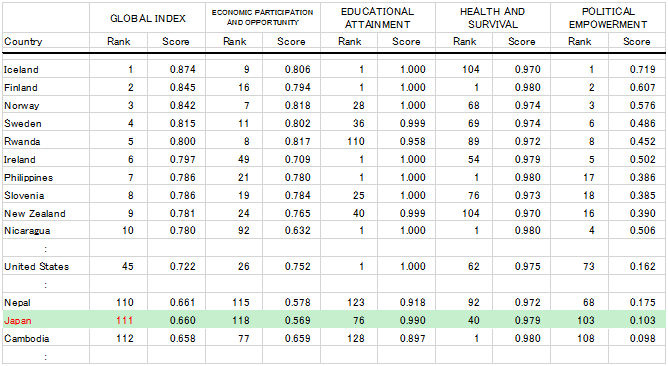668x366 pixels.
Task: Select the Country column header
Action: point(23,41)
